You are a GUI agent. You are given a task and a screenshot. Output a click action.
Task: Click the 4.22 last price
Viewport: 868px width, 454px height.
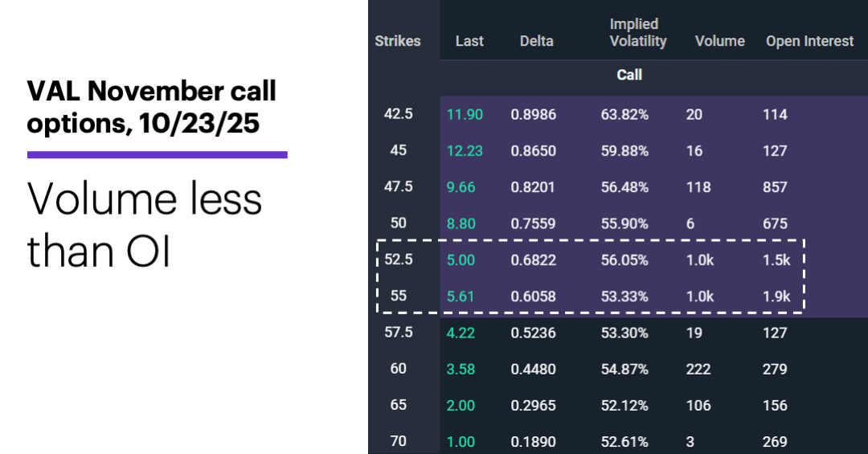(461, 333)
